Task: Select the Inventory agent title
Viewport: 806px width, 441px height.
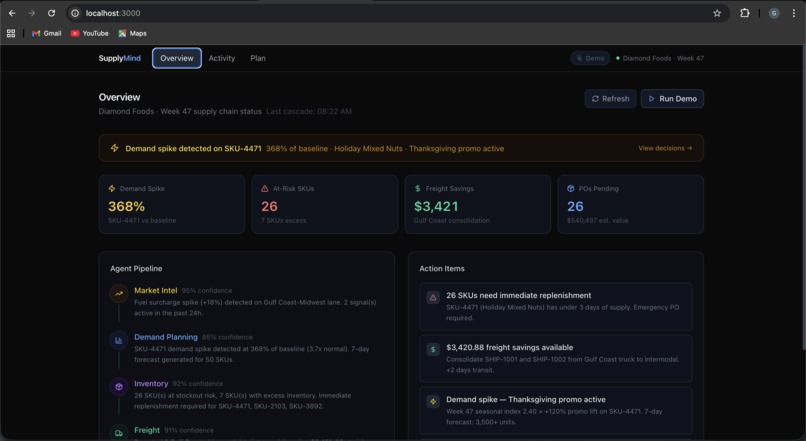Action: coord(151,383)
